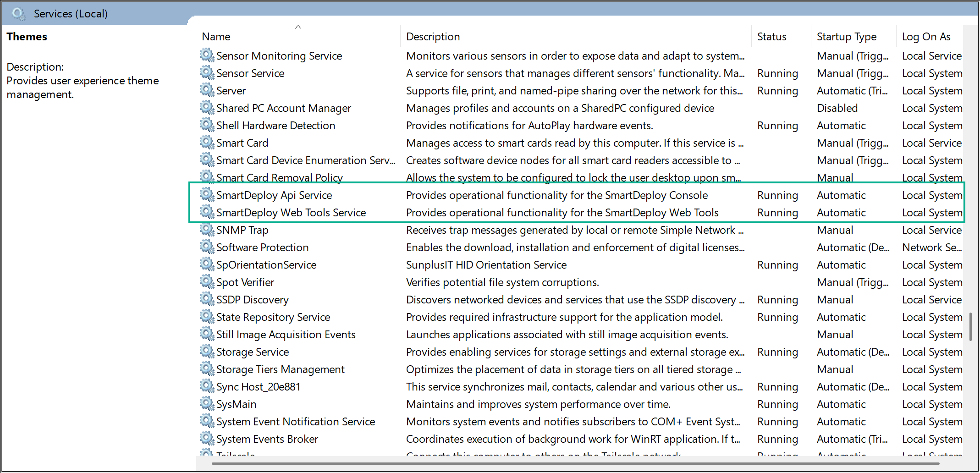Image resolution: width=980 pixels, height=473 pixels.
Task: Click the vertical scrollbar thumb
Action: (x=970, y=327)
